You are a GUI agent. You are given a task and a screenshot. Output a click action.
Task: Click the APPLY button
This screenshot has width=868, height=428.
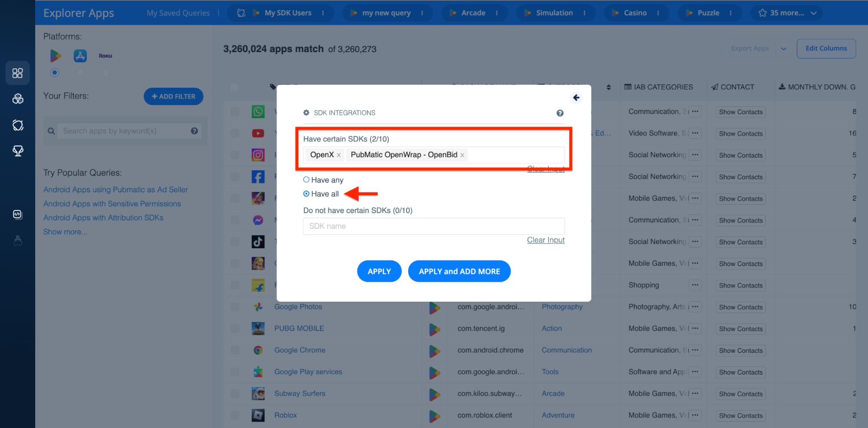(379, 271)
